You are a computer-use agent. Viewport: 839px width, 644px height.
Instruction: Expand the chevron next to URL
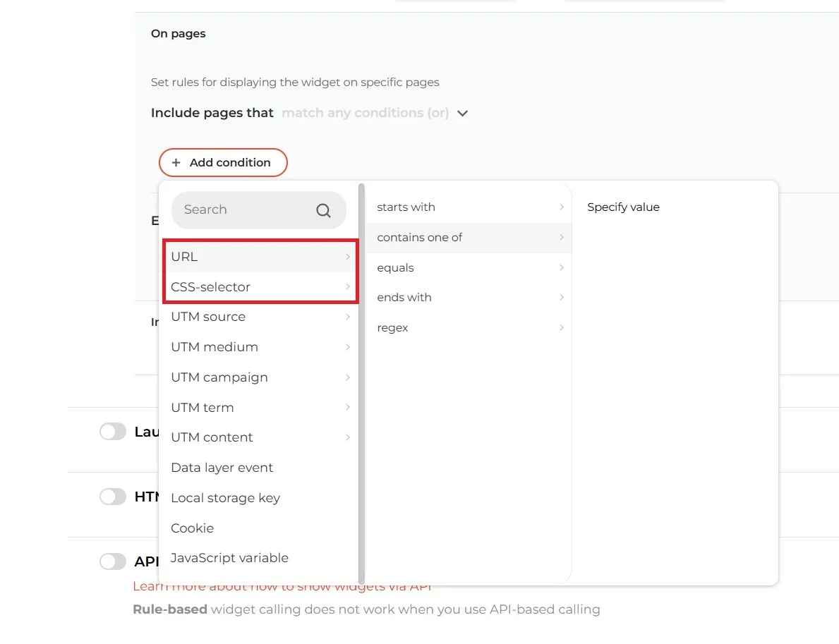348,257
